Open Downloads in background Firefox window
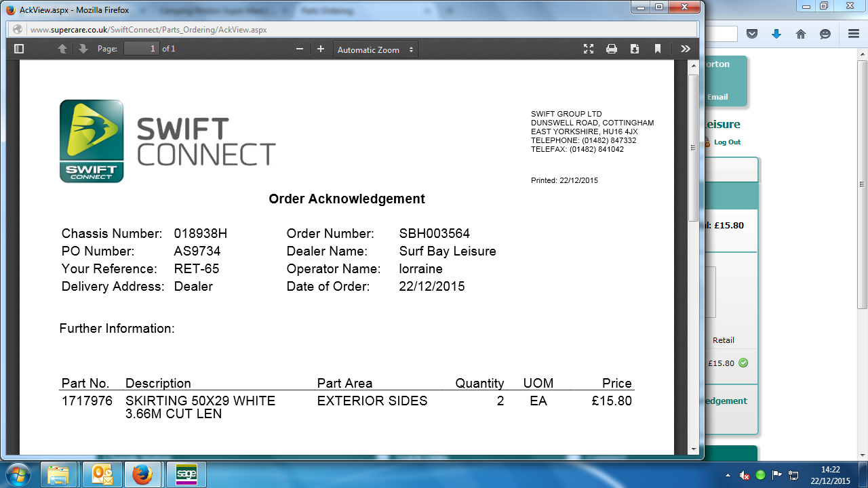Screen dimensions: 868x488 pos(776,34)
